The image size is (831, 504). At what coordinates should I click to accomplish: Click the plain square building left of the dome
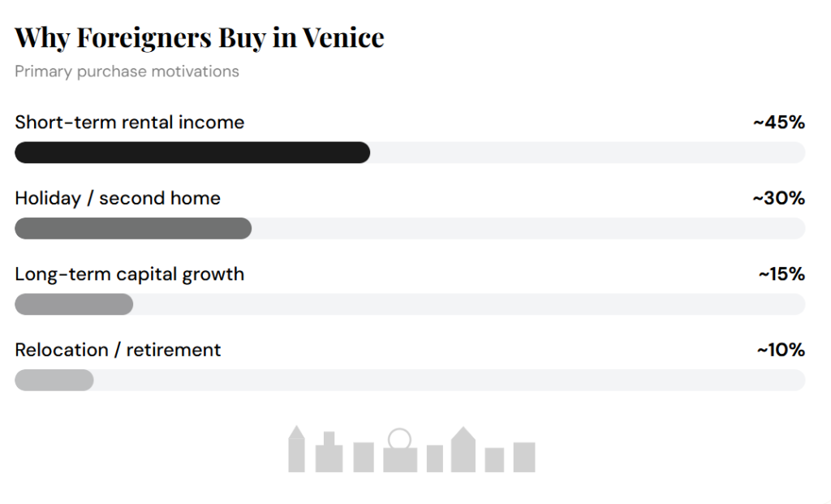[x=364, y=457]
